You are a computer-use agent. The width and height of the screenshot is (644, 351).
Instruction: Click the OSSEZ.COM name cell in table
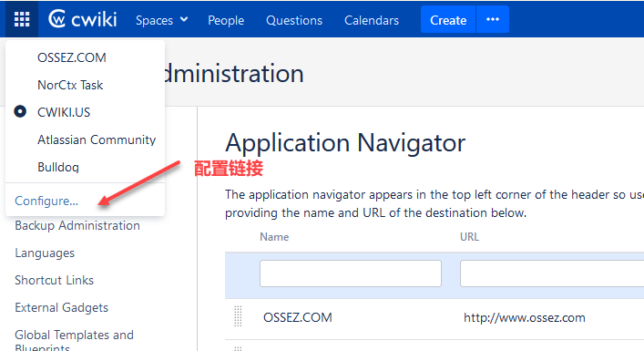coord(298,317)
